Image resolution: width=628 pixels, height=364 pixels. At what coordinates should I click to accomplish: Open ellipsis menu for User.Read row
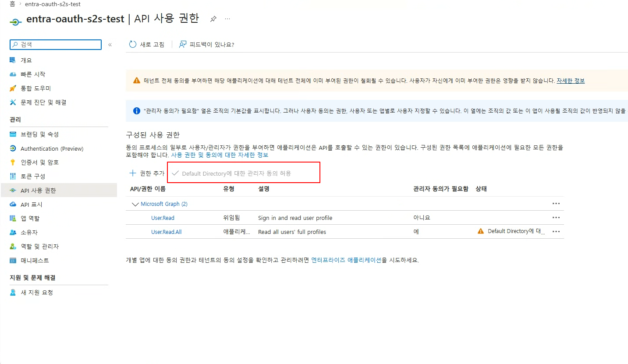point(556,218)
